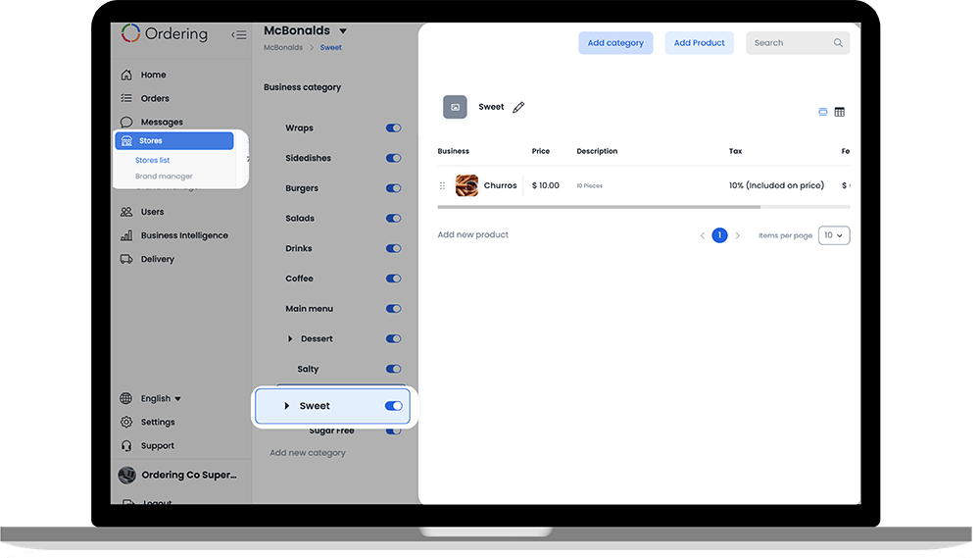Click the Users people icon
This screenshot has width=980, height=558.
(126, 212)
